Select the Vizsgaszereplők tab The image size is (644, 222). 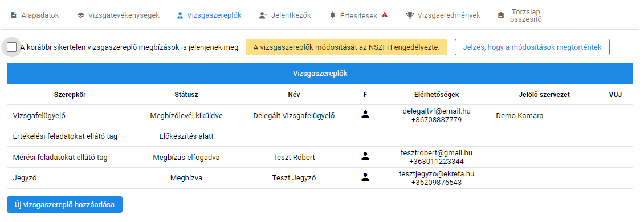point(209,15)
